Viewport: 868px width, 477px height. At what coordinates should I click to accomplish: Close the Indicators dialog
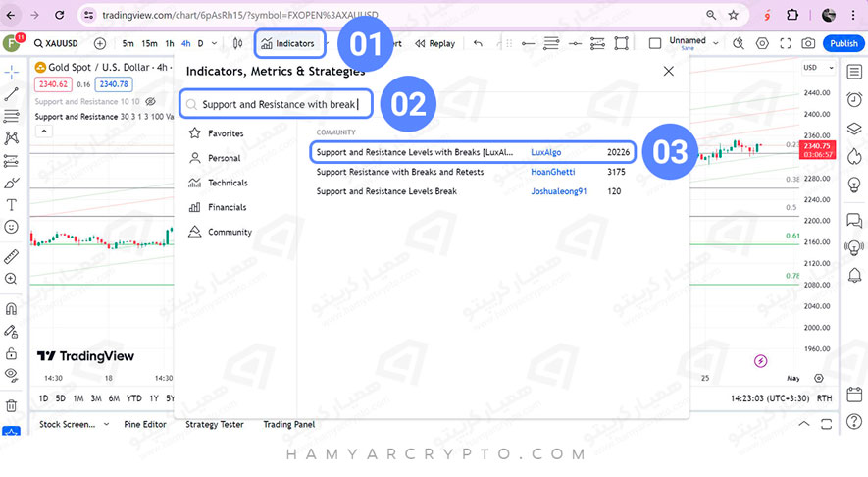click(669, 71)
